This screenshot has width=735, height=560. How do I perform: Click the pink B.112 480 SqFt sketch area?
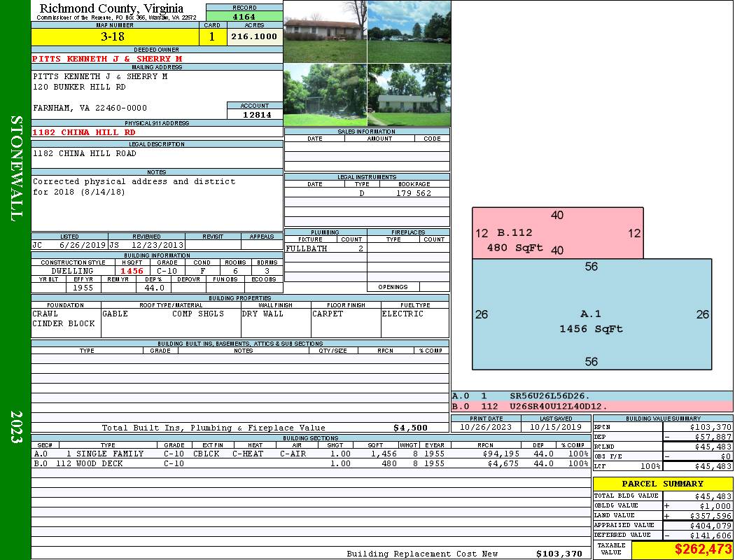click(x=557, y=233)
